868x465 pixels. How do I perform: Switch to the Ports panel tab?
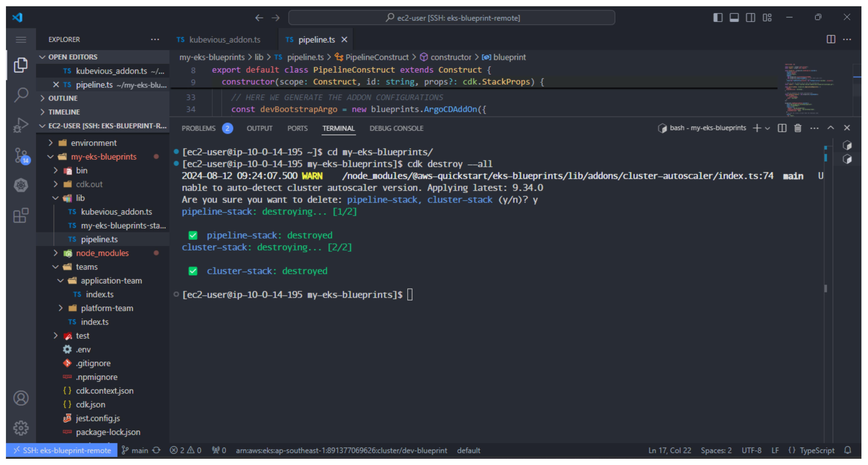[297, 128]
